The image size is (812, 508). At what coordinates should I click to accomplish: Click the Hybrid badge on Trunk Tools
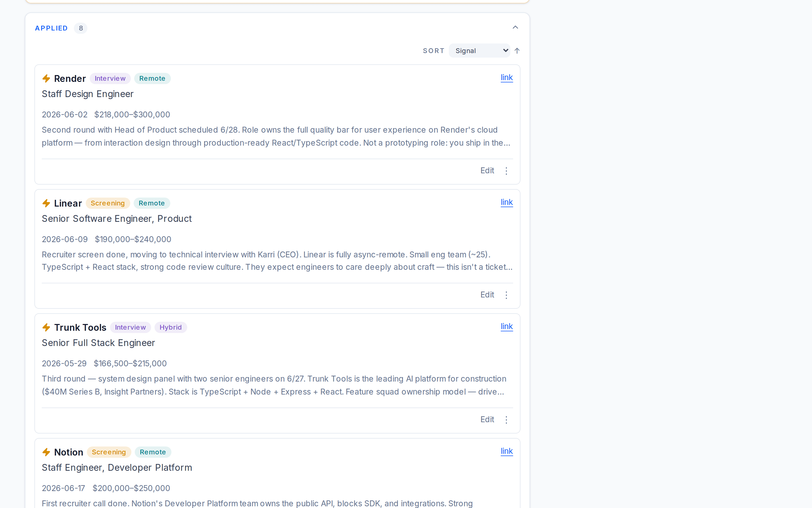click(x=171, y=328)
